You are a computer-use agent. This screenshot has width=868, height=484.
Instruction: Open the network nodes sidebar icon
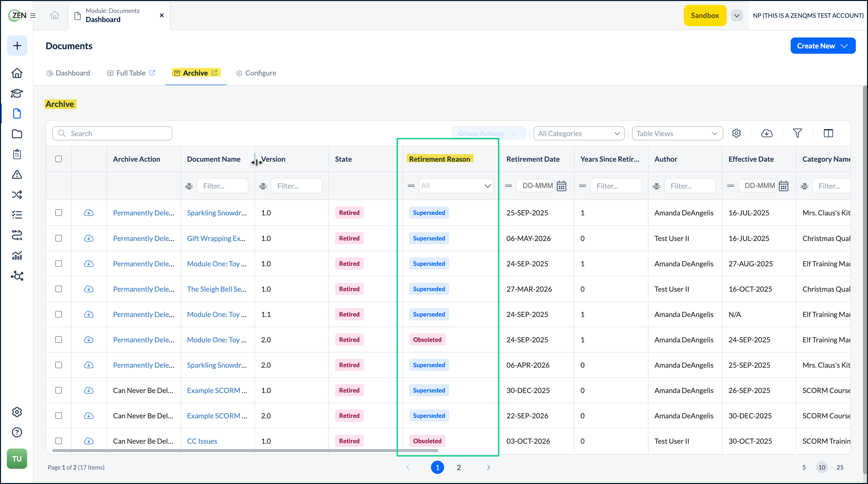17,276
